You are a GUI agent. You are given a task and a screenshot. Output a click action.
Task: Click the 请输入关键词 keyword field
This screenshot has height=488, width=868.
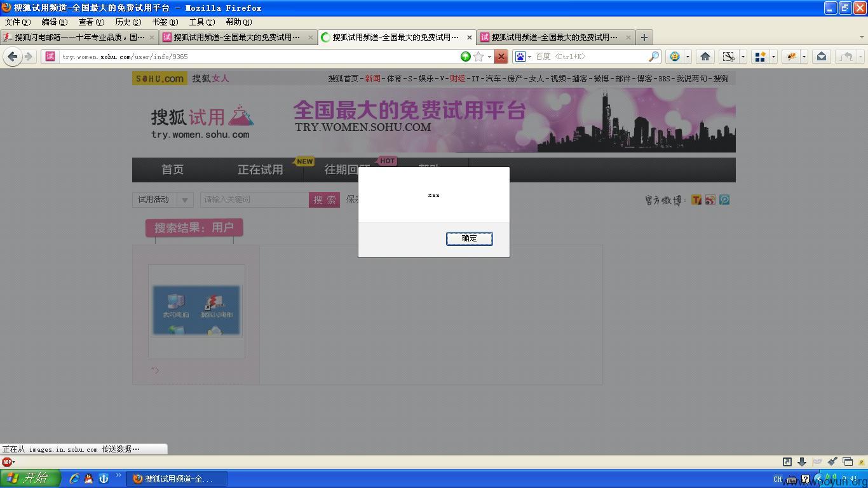point(254,200)
